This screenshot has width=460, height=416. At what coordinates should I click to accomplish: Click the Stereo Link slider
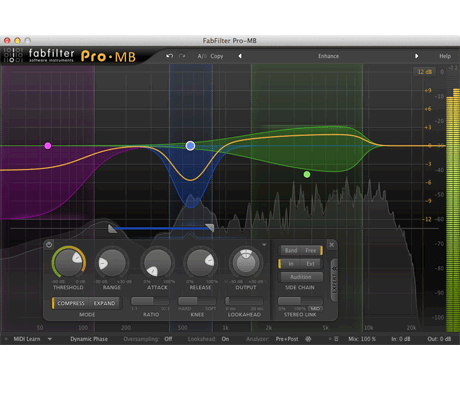click(300, 301)
